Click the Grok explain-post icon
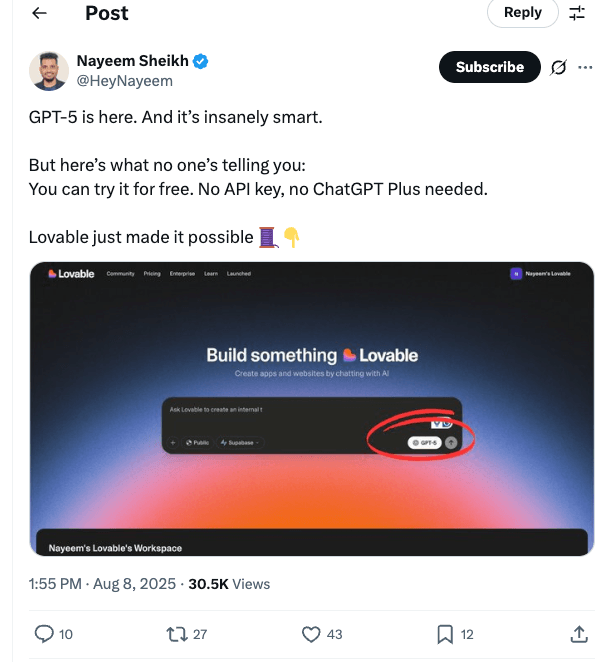 click(559, 68)
